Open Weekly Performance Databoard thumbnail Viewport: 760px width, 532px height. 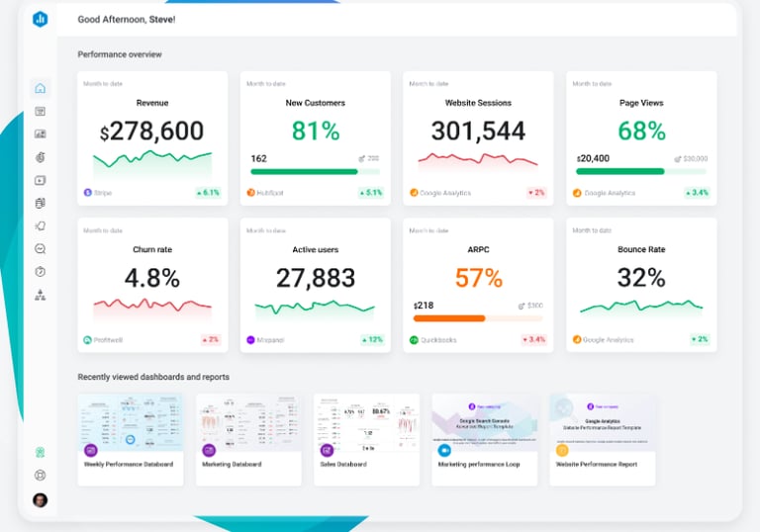point(131,422)
